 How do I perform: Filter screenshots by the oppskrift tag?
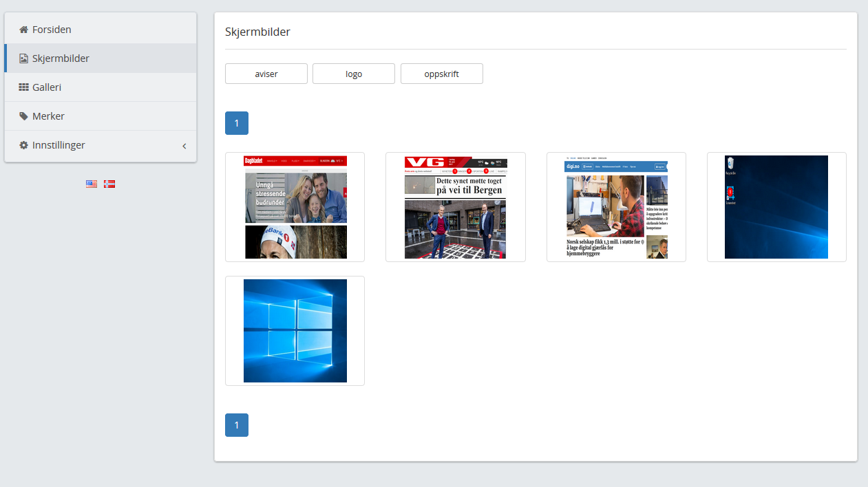click(441, 74)
